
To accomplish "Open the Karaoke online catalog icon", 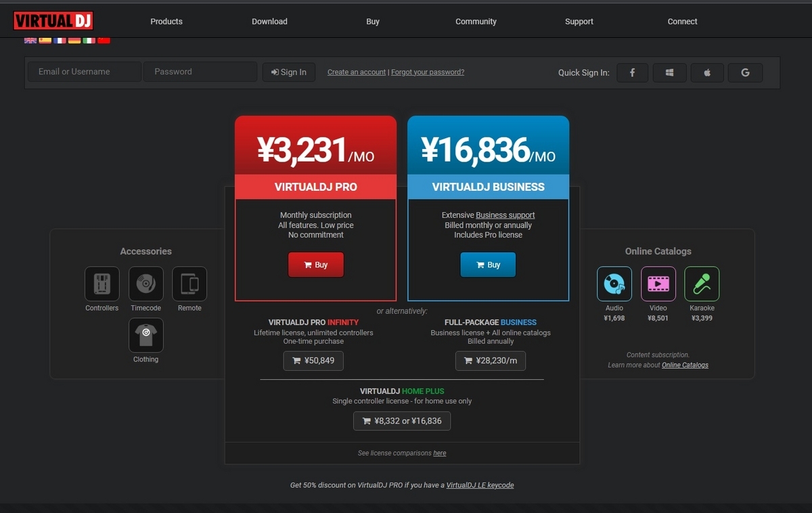I will tap(702, 284).
